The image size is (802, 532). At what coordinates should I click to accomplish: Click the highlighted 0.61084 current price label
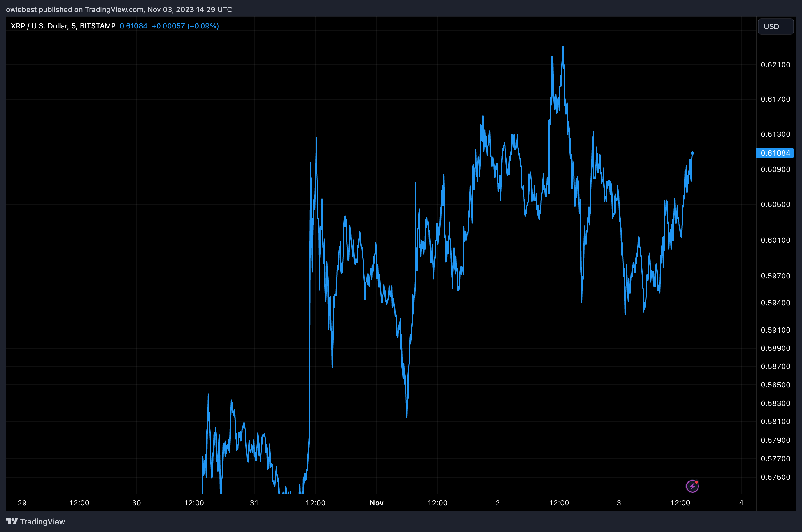(775, 153)
